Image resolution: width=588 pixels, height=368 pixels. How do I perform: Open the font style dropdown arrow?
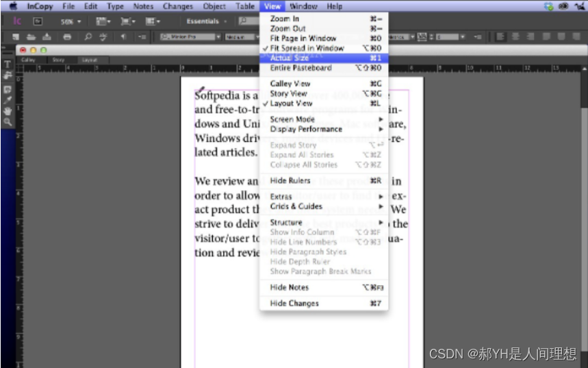click(x=257, y=37)
